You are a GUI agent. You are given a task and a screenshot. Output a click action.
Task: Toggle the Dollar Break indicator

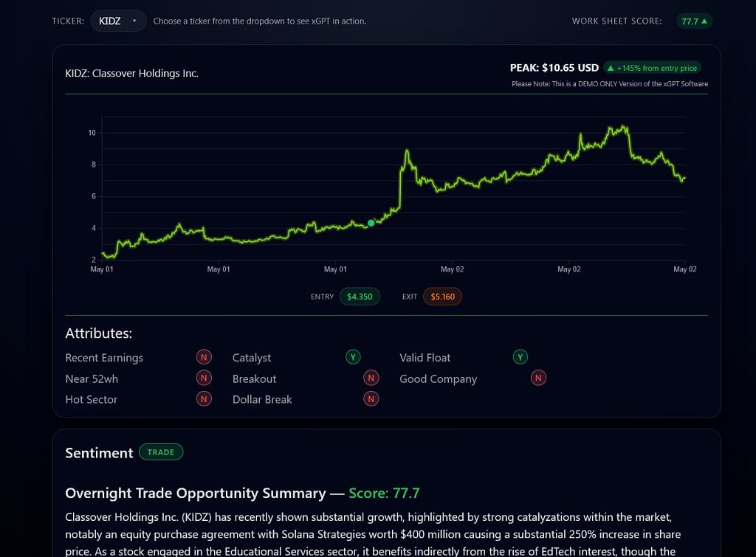(371, 398)
